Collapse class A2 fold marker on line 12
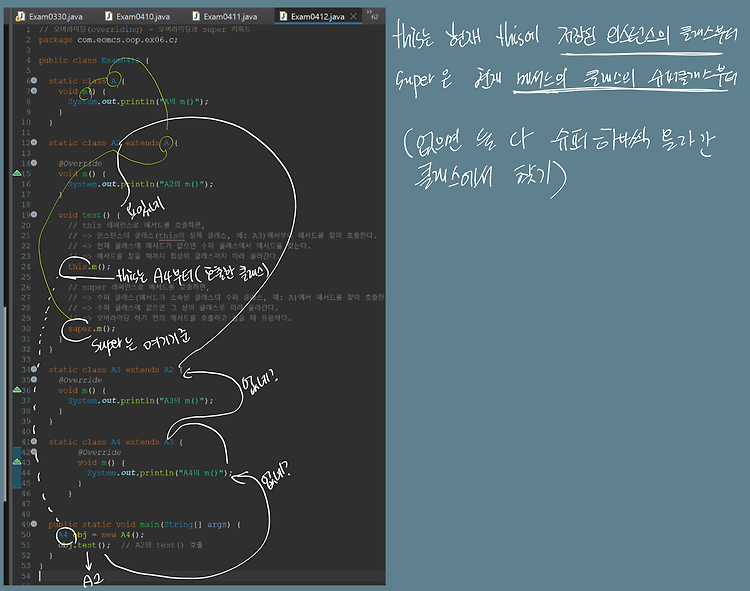750x591 pixels. coord(34,142)
